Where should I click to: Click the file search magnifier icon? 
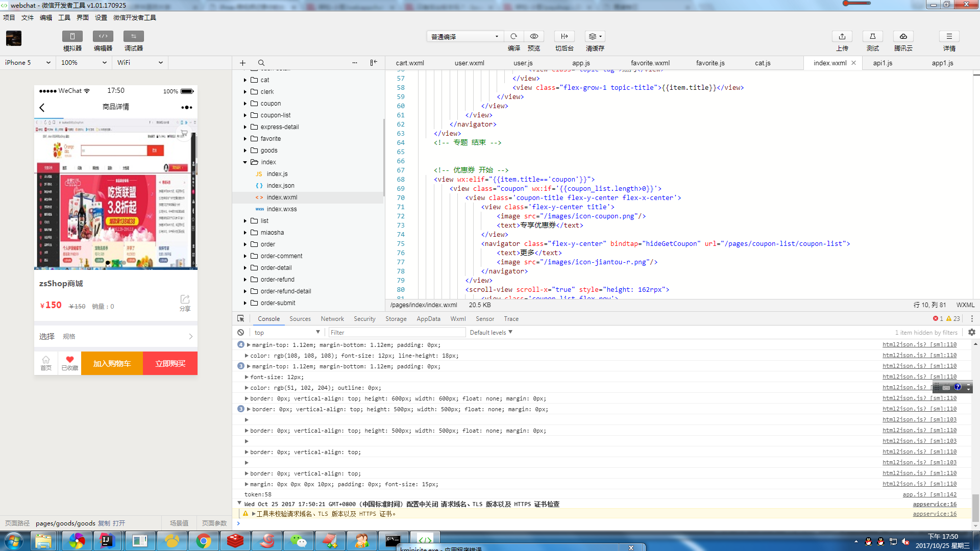coord(261,63)
